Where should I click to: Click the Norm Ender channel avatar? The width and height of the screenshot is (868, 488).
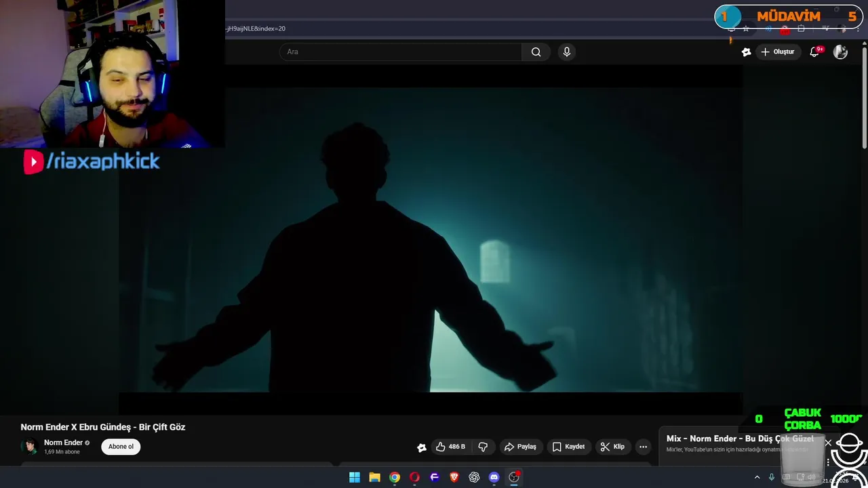[29, 446]
